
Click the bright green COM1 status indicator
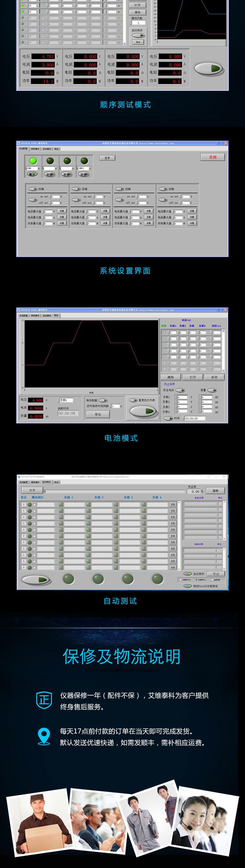[x=33, y=161]
